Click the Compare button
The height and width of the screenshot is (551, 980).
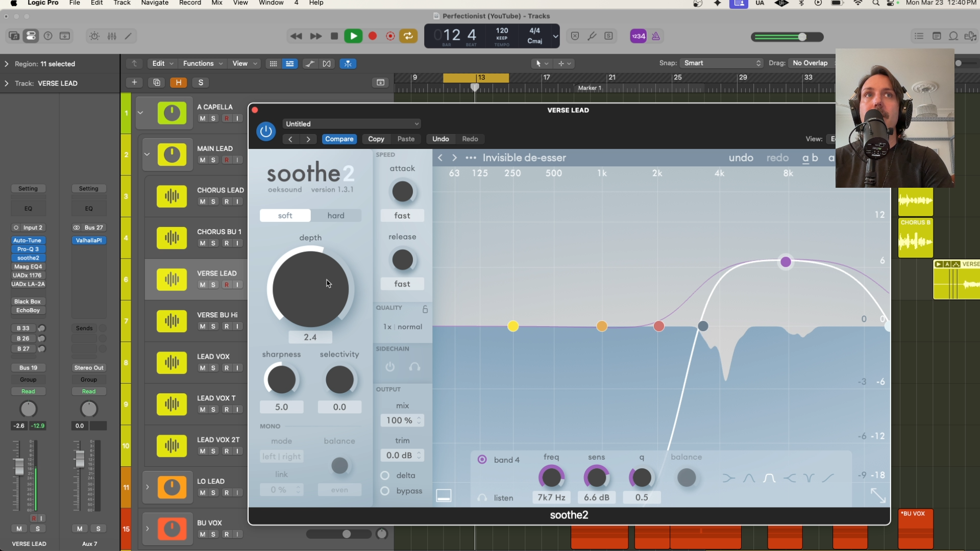point(339,139)
